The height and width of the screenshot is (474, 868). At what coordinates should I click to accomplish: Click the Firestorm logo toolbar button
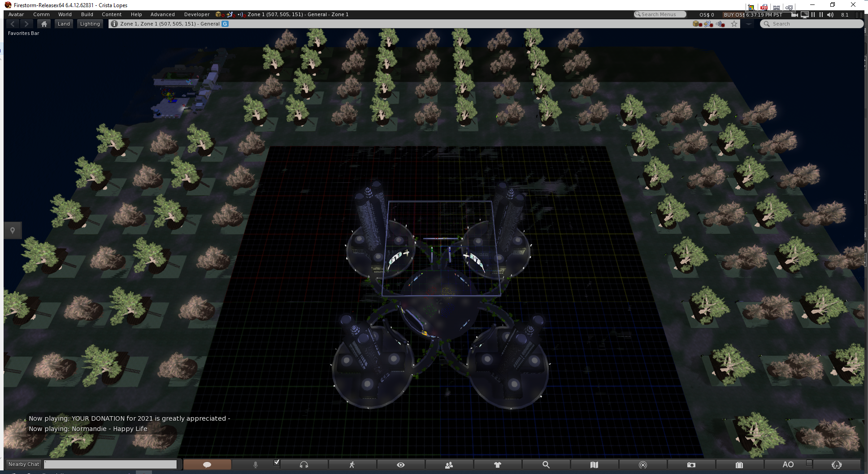pos(837,465)
